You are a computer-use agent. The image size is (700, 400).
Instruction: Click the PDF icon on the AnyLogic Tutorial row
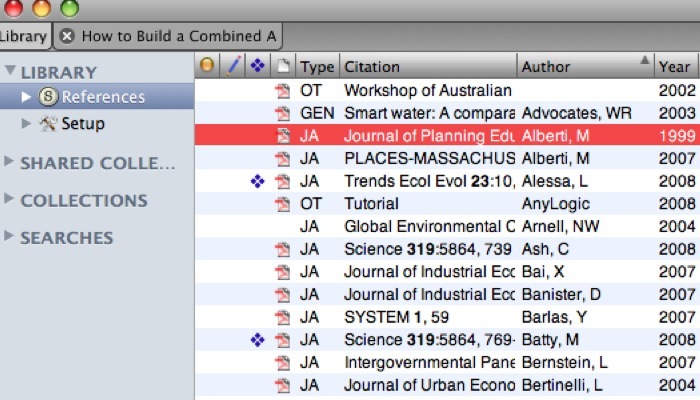[x=283, y=204]
